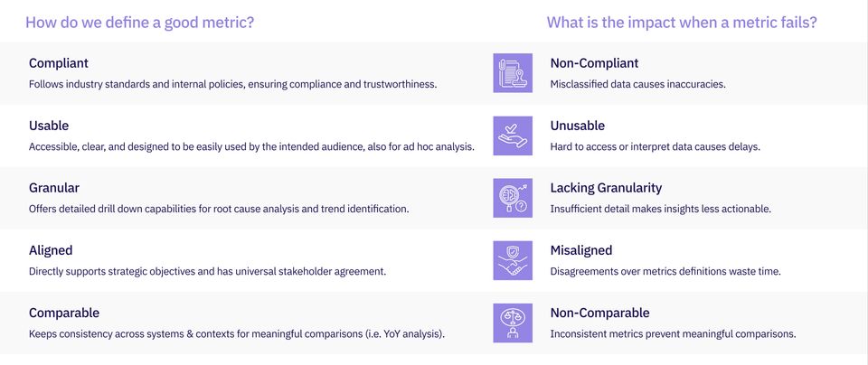Click the "Lacking Granularity" title
Image resolution: width=868 pixels, height=365 pixels.
[606, 188]
